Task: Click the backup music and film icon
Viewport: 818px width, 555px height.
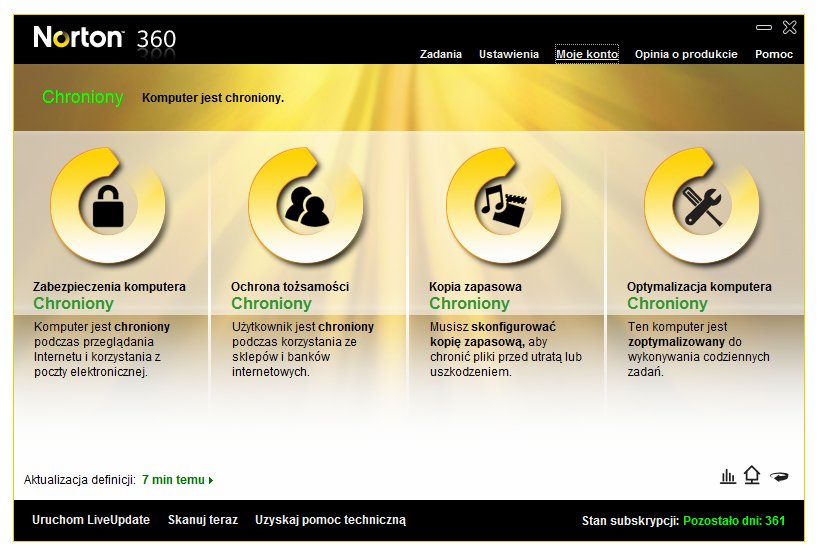Action: [504, 205]
